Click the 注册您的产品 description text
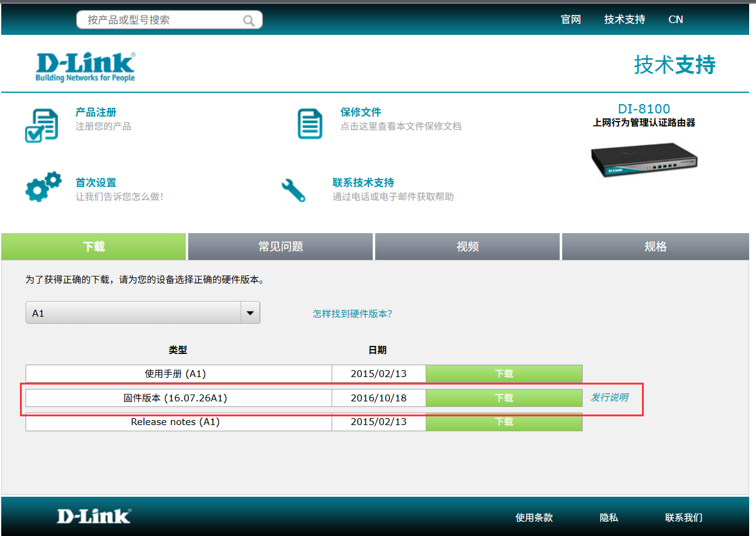 tap(103, 127)
